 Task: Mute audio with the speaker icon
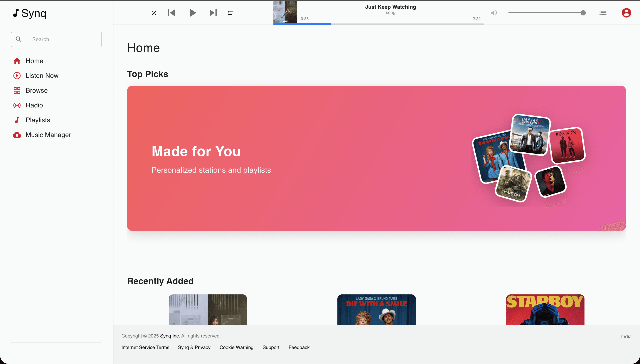494,13
